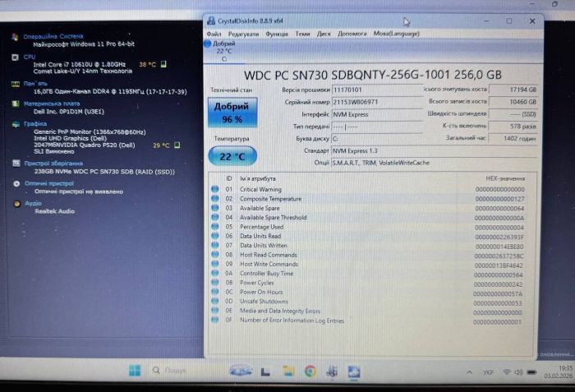Select the Добрий 22 °C drive C: tab
The width and height of the screenshot is (575, 392).
223,50
